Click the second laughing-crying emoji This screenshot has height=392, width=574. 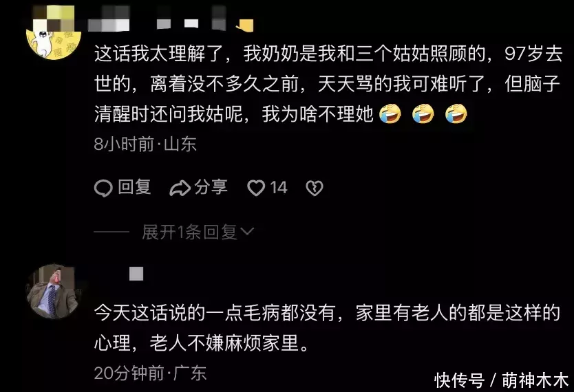tap(423, 113)
